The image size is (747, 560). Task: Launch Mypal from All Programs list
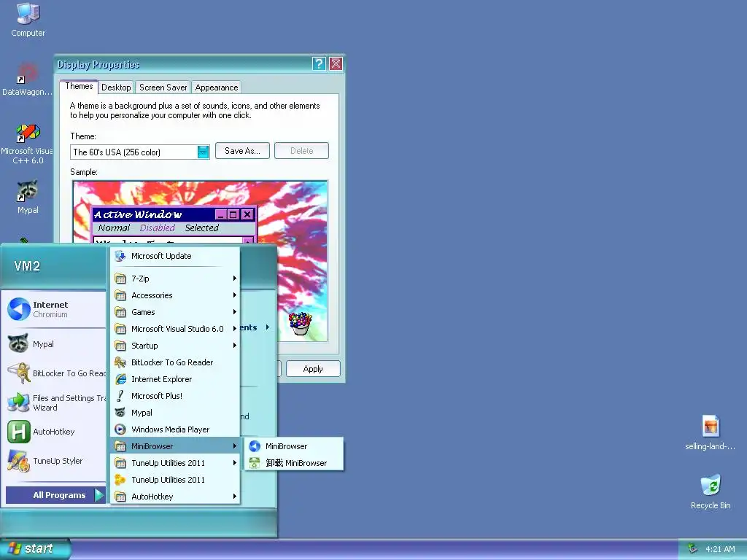coord(175,413)
